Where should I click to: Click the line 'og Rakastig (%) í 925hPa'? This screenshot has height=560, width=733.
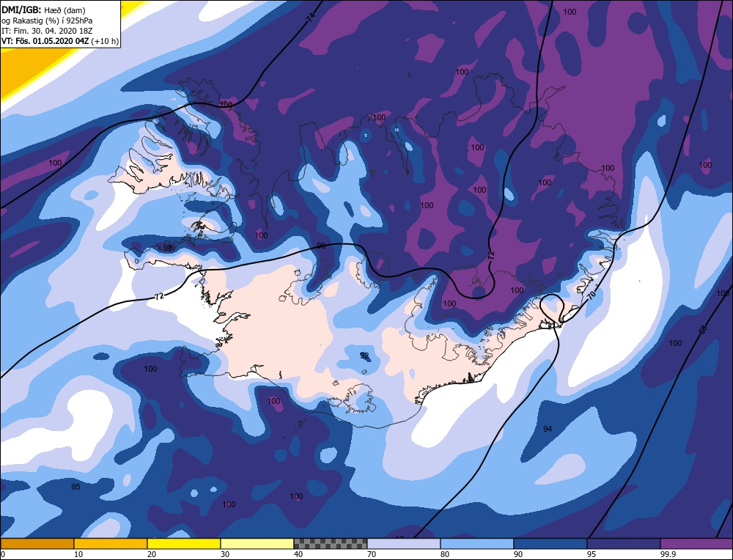coord(47,21)
